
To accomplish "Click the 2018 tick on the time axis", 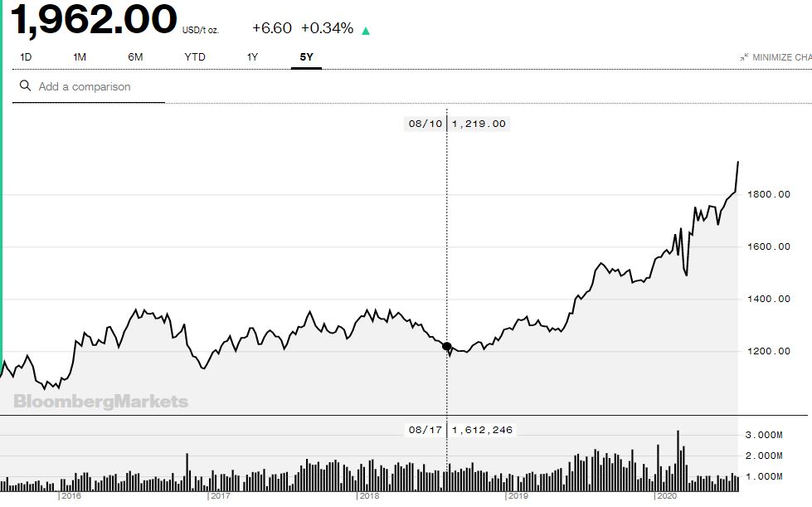I will [x=369, y=495].
